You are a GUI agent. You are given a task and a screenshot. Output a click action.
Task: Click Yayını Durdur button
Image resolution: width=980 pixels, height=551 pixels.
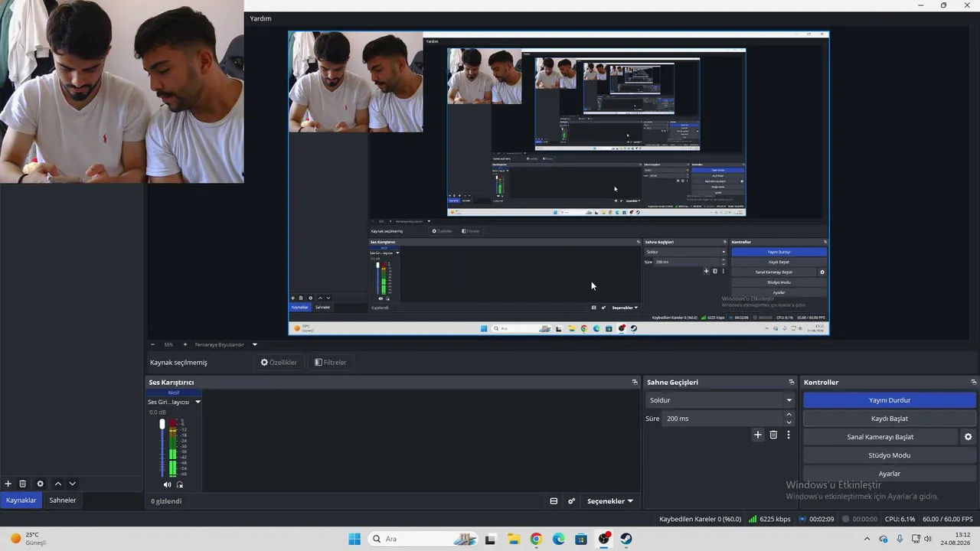pyautogui.click(x=890, y=400)
